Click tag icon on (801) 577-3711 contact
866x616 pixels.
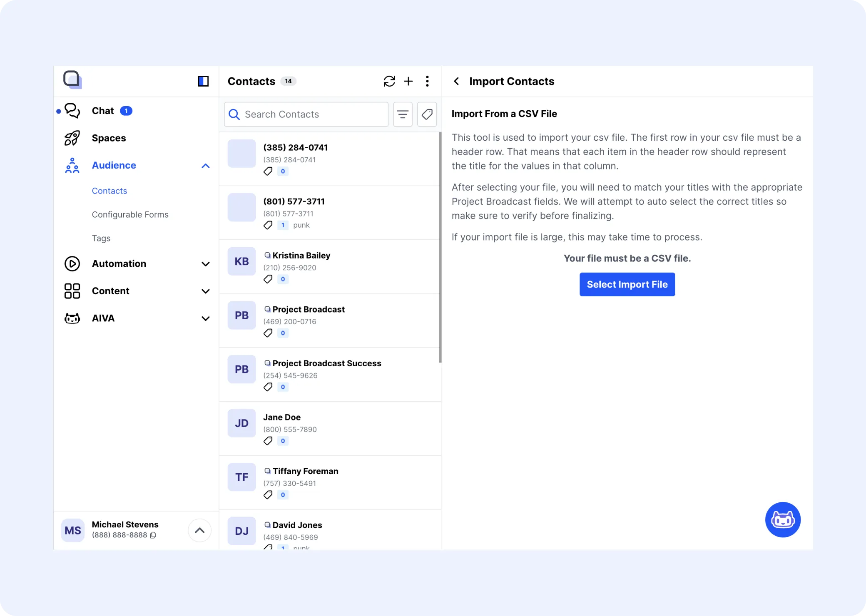pos(268,225)
